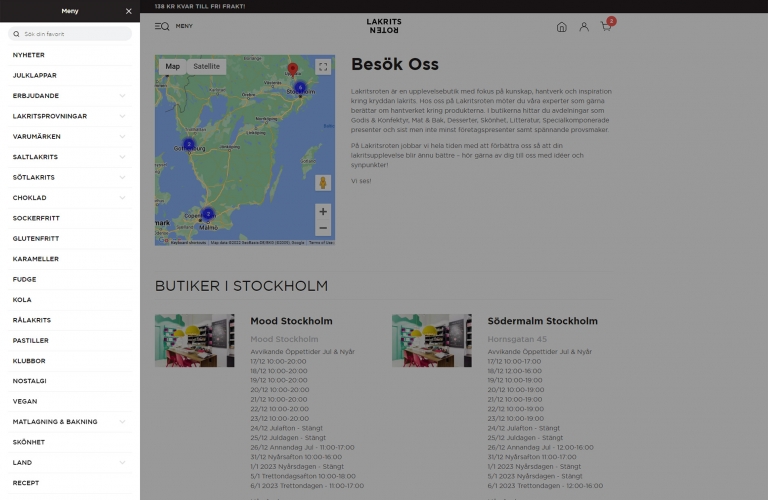Viewport: 768px width, 500px height.
Task: Open SOCKERFRITT menu item
Action: pyautogui.click(x=70, y=218)
